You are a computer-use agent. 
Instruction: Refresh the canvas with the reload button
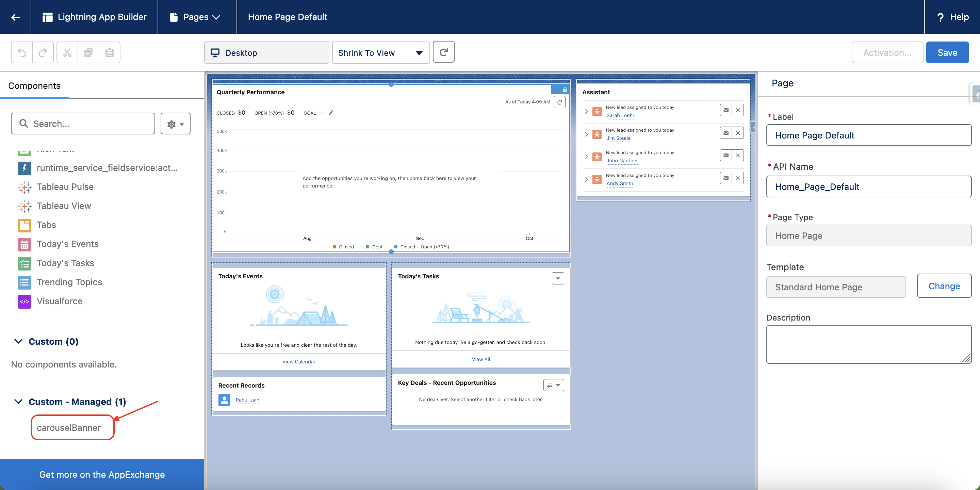click(444, 52)
